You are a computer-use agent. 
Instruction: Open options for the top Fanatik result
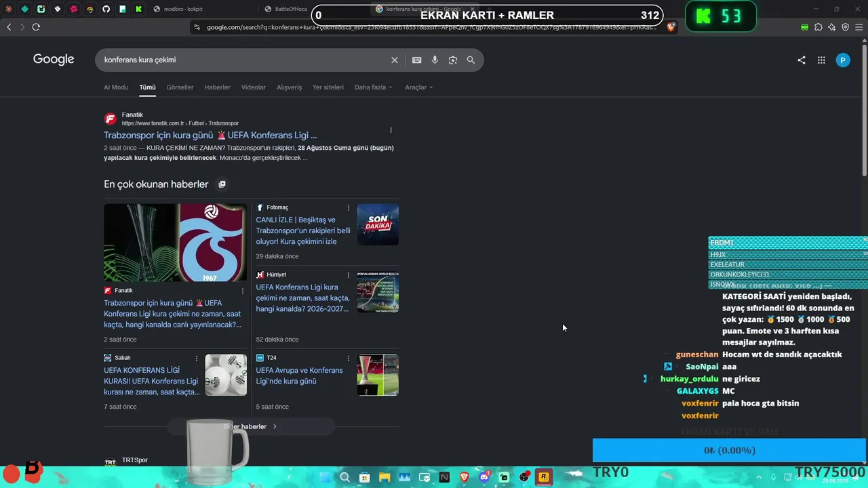(391, 130)
